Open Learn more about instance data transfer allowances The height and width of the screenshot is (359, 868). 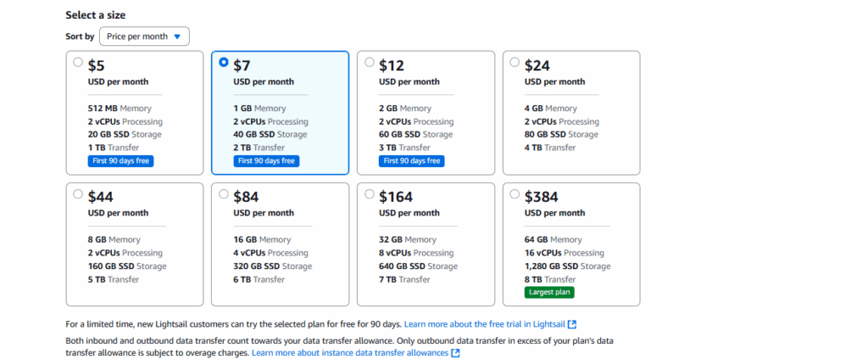coord(350,353)
